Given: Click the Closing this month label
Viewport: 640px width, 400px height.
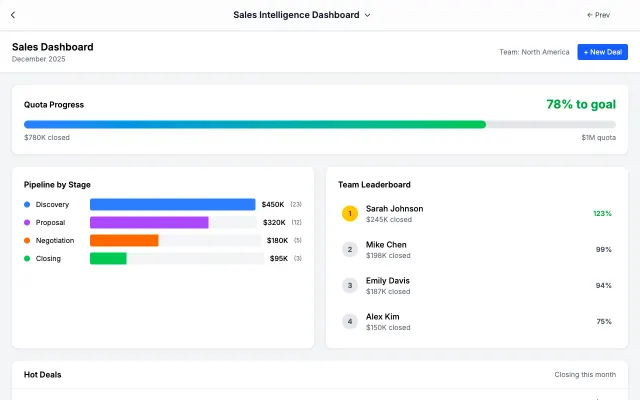Looking at the screenshot, I should [x=585, y=375].
